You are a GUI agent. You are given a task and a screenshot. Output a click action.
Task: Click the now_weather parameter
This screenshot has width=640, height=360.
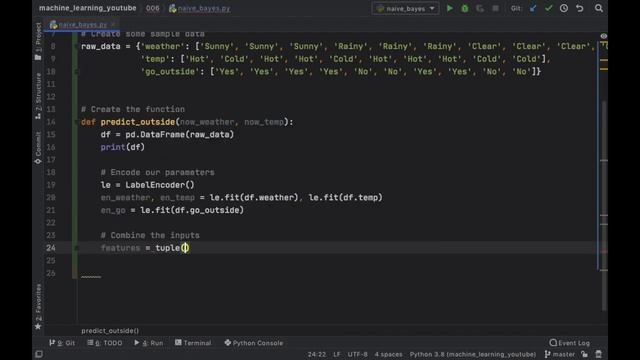[x=207, y=122]
